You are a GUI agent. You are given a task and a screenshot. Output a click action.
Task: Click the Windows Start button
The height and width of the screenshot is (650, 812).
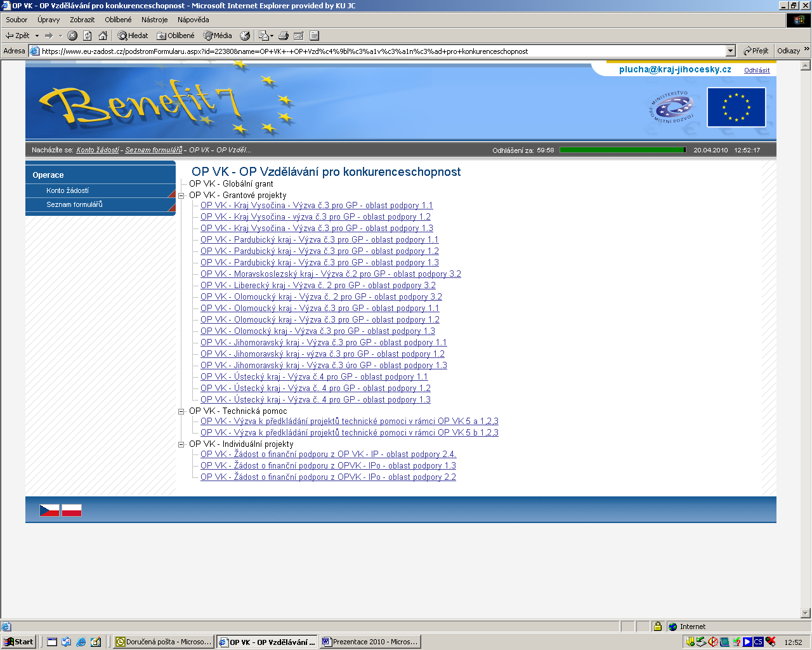click(18, 642)
